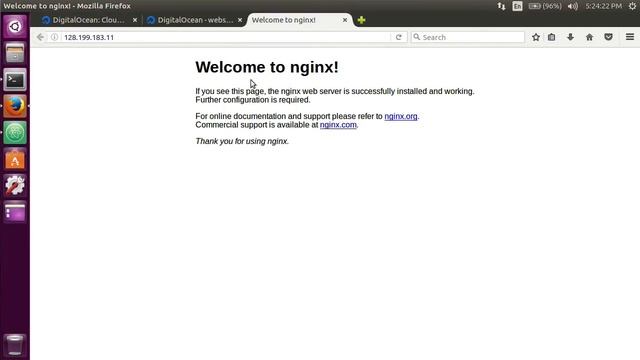640x360 pixels.
Task: Close the Welcome to nginx! tab
Action: (x=345, y=20)
